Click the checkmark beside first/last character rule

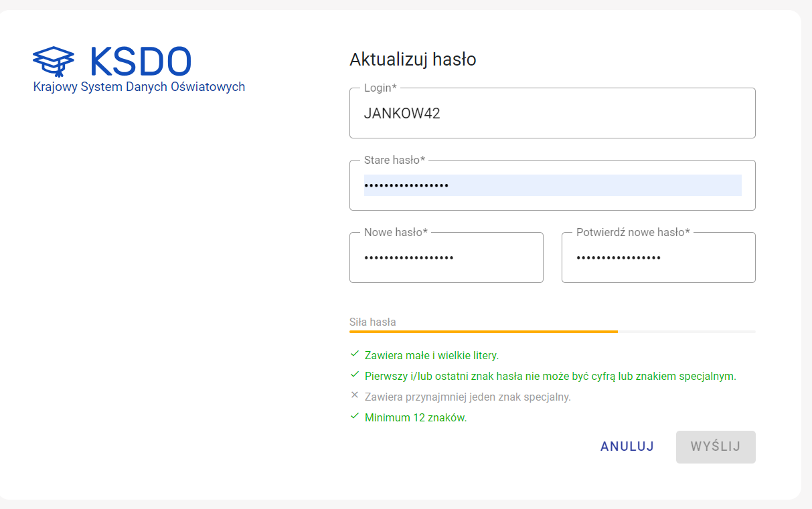click(355, 375)
